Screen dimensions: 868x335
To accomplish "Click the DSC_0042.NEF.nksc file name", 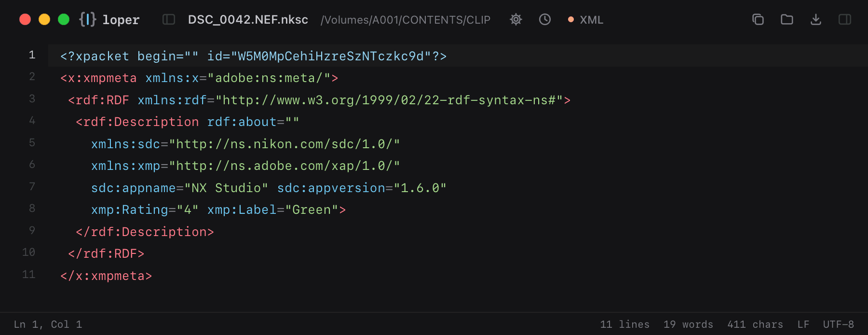I will pos(248,20).
